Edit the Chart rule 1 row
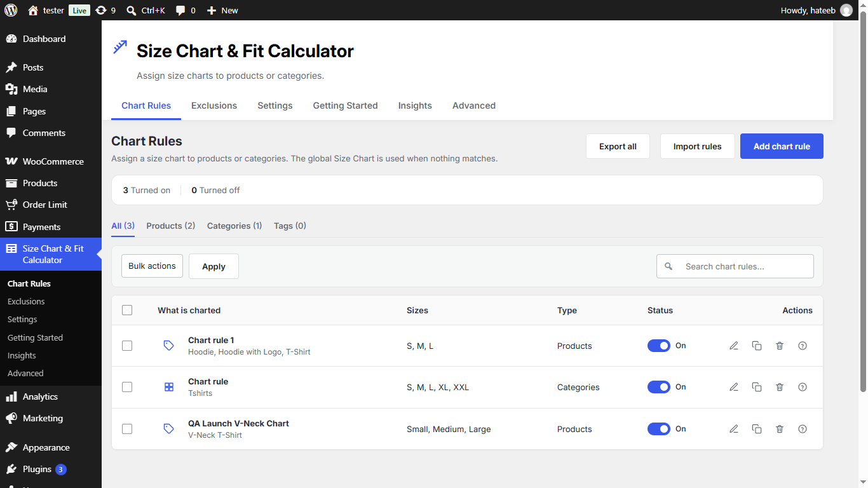 tap(734, 346)
